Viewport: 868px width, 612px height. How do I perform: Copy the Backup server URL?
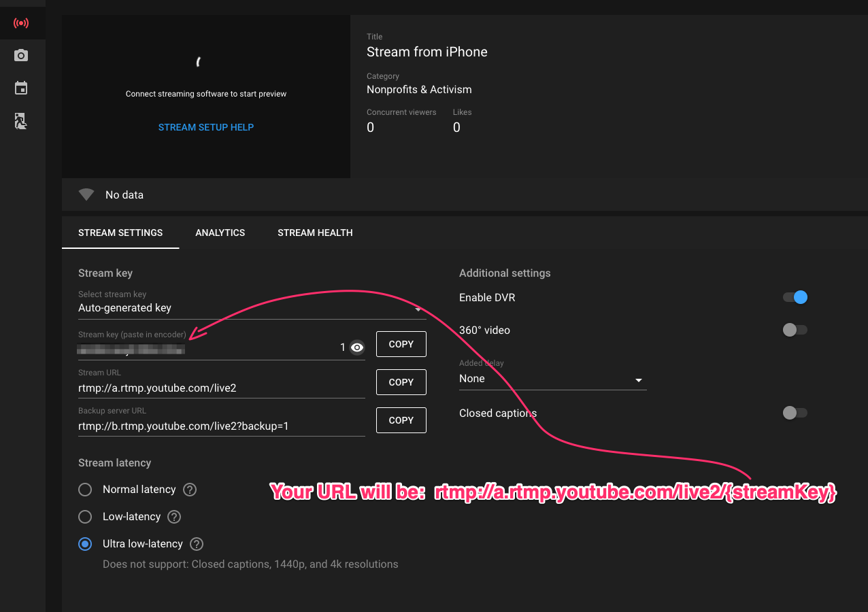pos(401,420)
